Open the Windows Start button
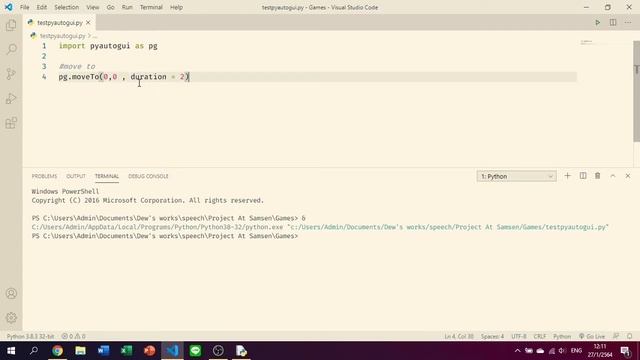 [11, 351]
